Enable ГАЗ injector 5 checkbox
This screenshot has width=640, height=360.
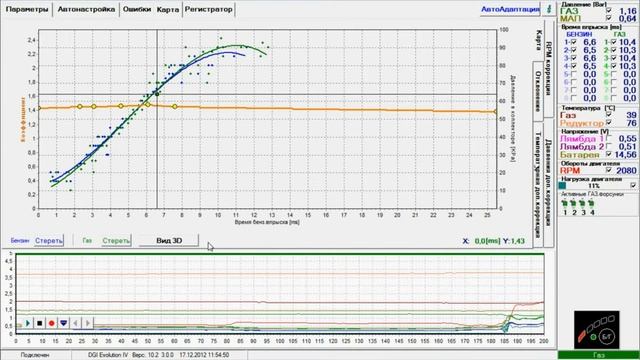click(x=613, y=74)
